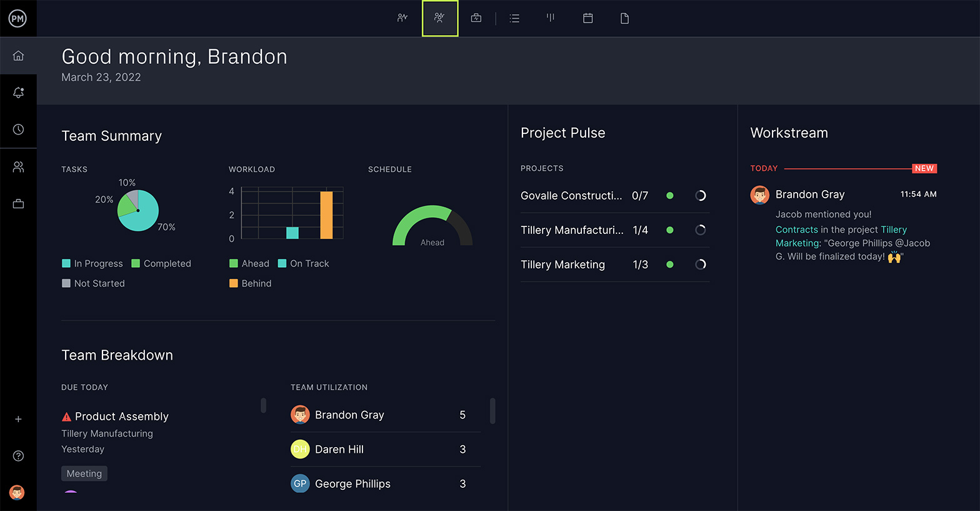Click the 1/4 task count

(x=640, y=230)
